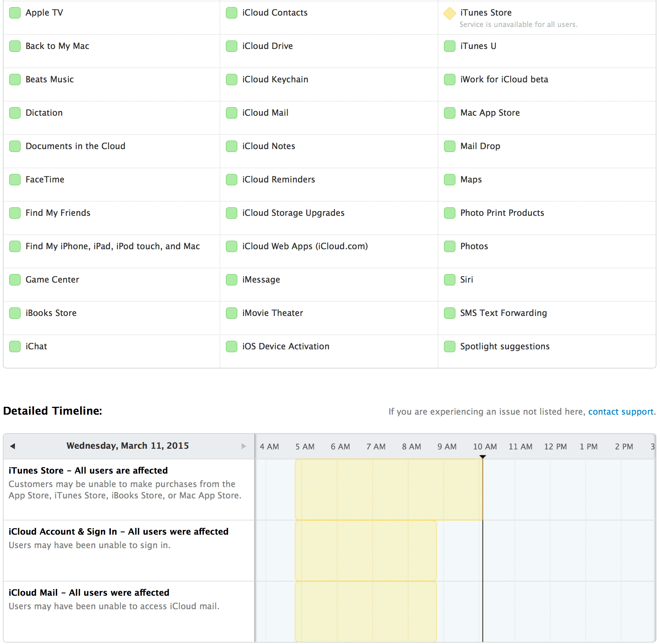Open the contact support link
Image resolution: width=660 pixels, height=644 pixels.
(x=621, y=412)
